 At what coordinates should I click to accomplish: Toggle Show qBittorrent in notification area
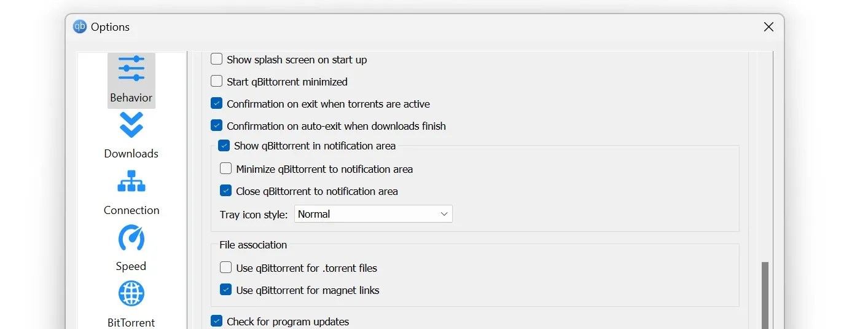pyautogui.click(x=224, y=146)
